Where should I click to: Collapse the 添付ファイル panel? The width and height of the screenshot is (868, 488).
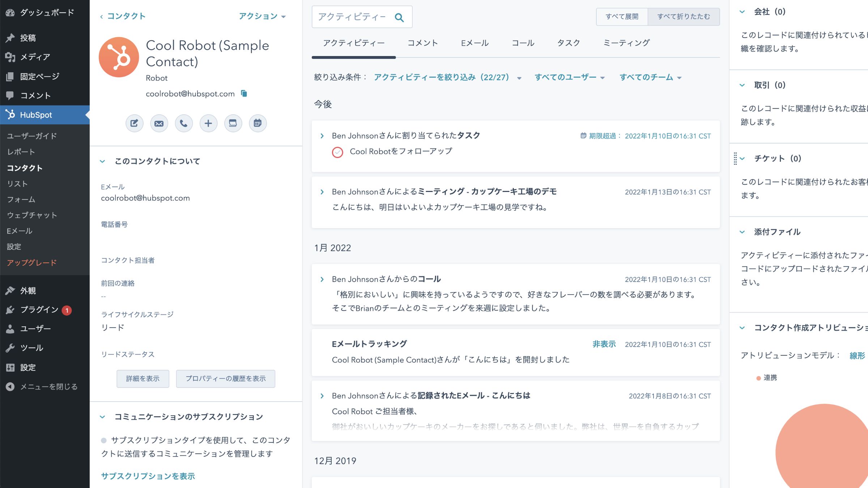(742, 232)
